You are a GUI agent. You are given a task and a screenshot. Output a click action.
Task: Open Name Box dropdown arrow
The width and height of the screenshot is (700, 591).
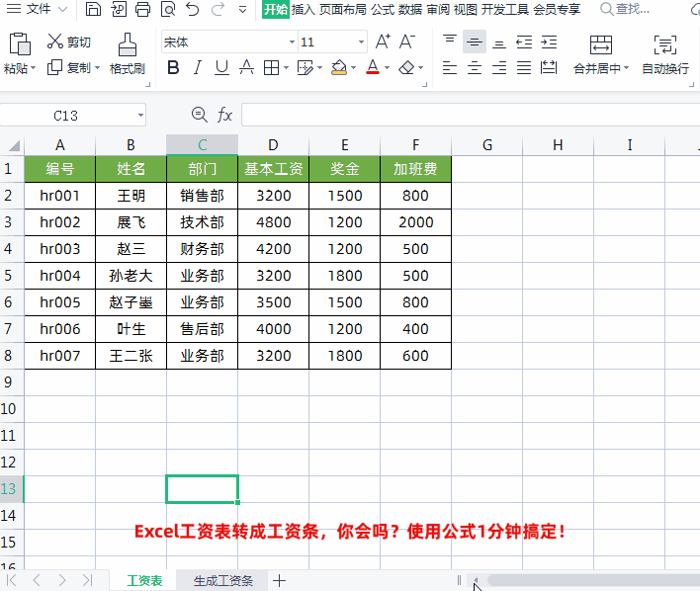(140, 116)
